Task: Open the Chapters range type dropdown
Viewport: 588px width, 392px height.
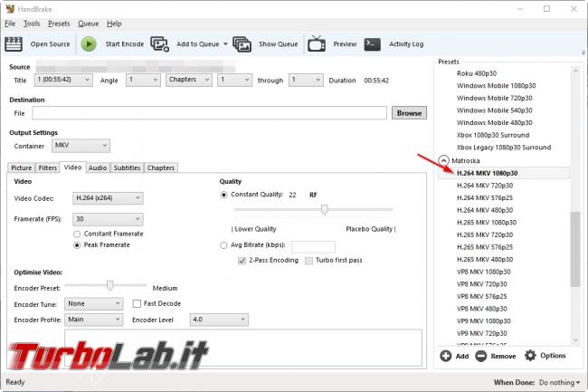Action: click(x=189, y=80)
